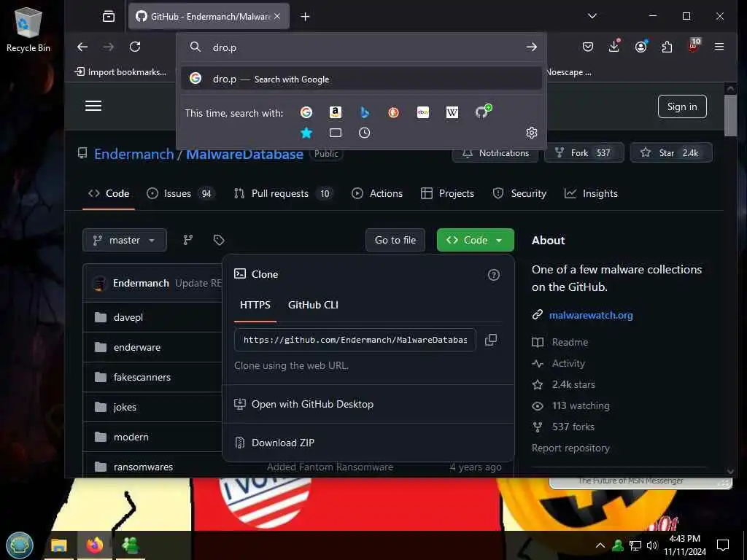Open the Firefox account icon

(x=640, y=46)
